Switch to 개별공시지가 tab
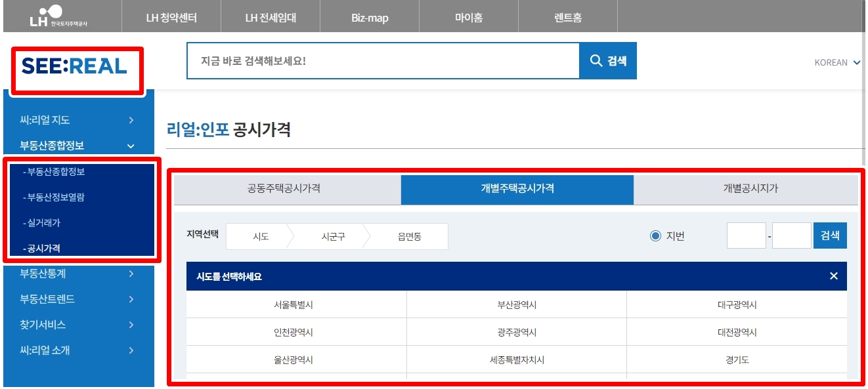The width and height of the screenshot is (868, 389). (746, 190)
